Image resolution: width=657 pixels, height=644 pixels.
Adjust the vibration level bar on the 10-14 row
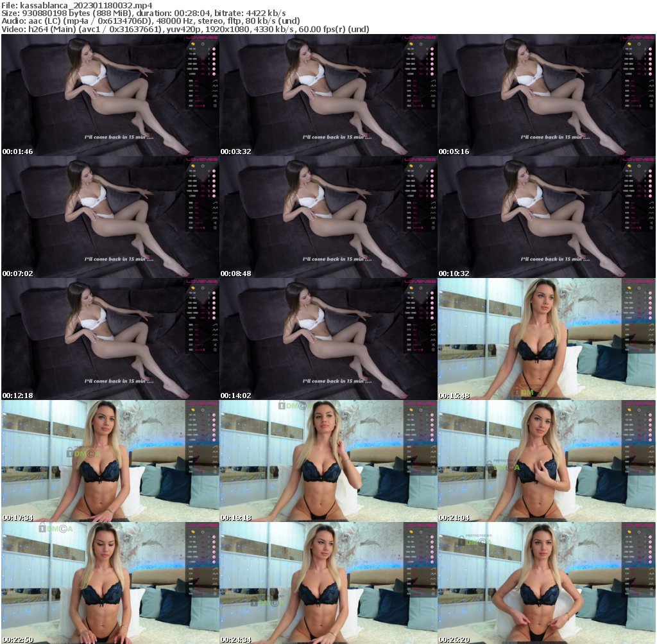[209, 49]
